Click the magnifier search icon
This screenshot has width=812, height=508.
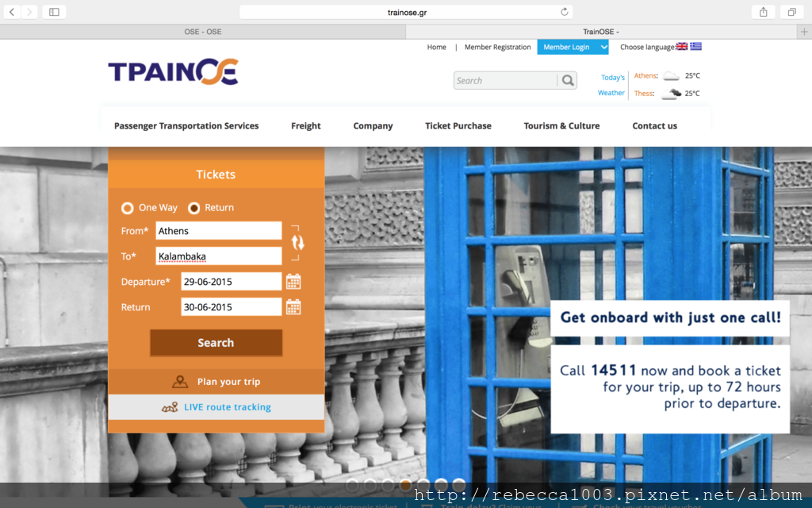click(568, 80)
